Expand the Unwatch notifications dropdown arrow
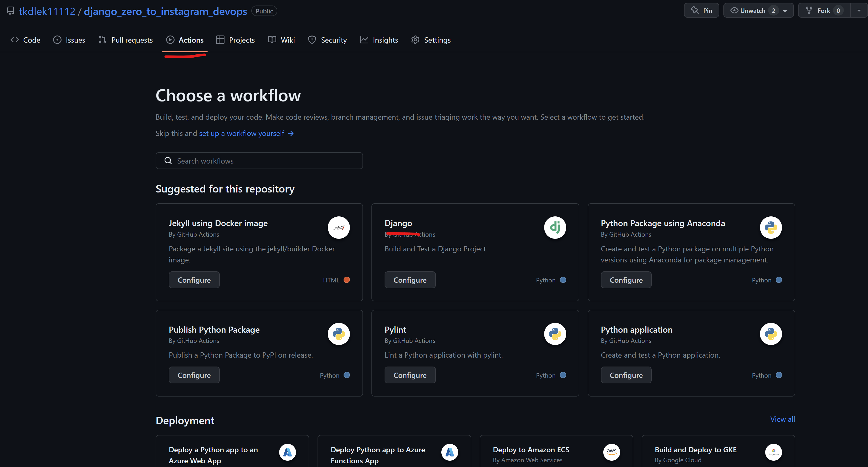The width and height of the screenshot is (868, 467). click(x=785, y=11)
